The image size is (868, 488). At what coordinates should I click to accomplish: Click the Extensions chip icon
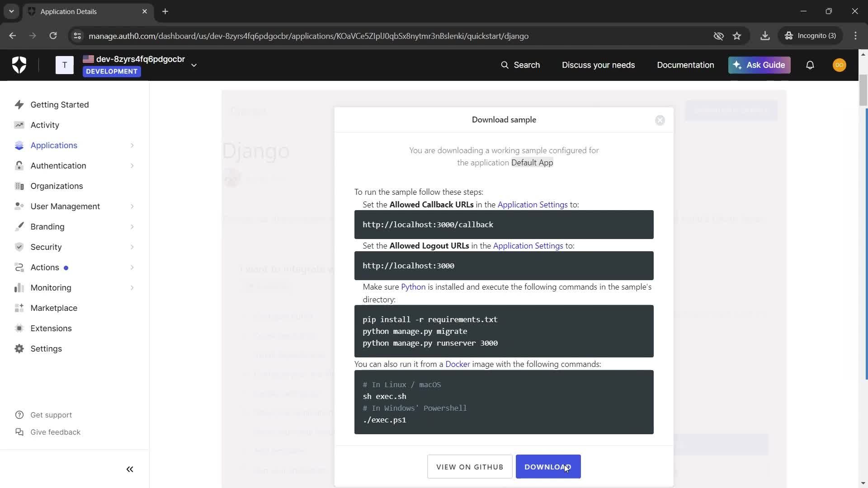coord(19,328)
